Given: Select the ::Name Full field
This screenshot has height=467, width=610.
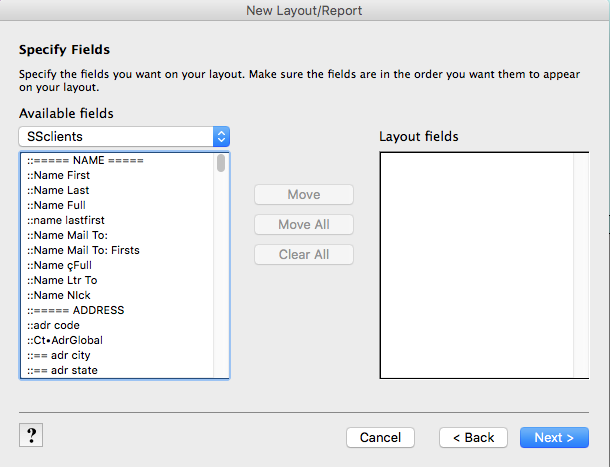Looking at the screenshot, I should tap(117, 205).
